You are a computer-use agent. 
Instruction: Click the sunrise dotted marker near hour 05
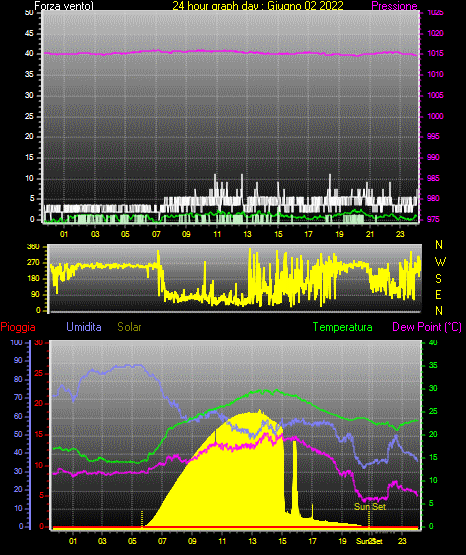(142, 519)
